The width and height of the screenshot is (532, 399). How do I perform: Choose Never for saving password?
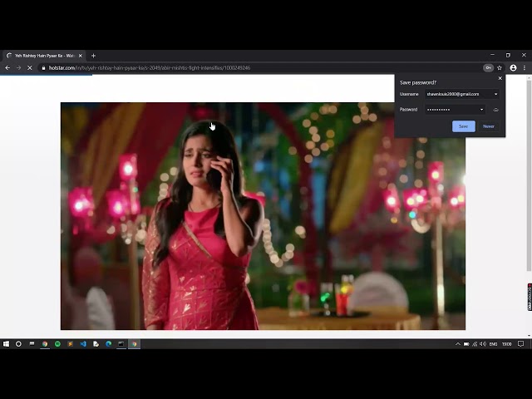click(489, 126)
